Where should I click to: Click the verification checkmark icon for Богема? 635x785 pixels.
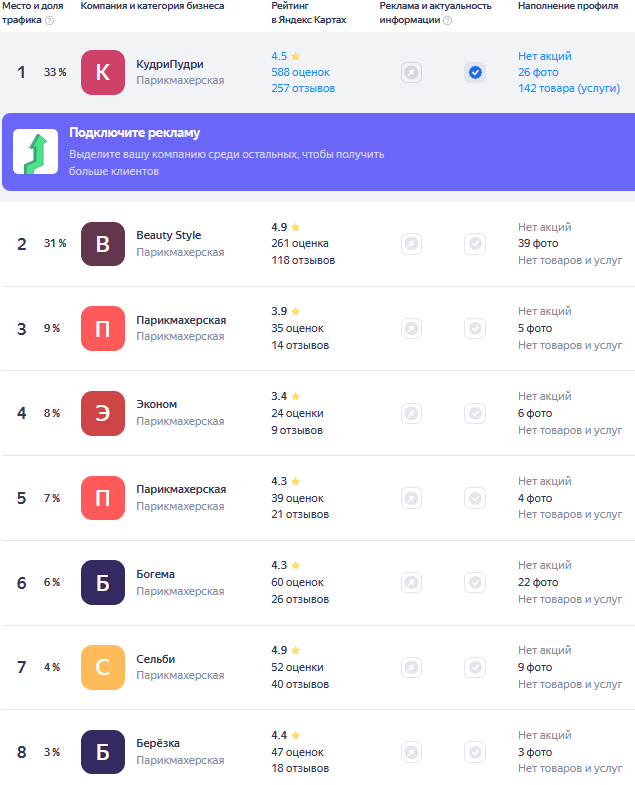point(475,582)
